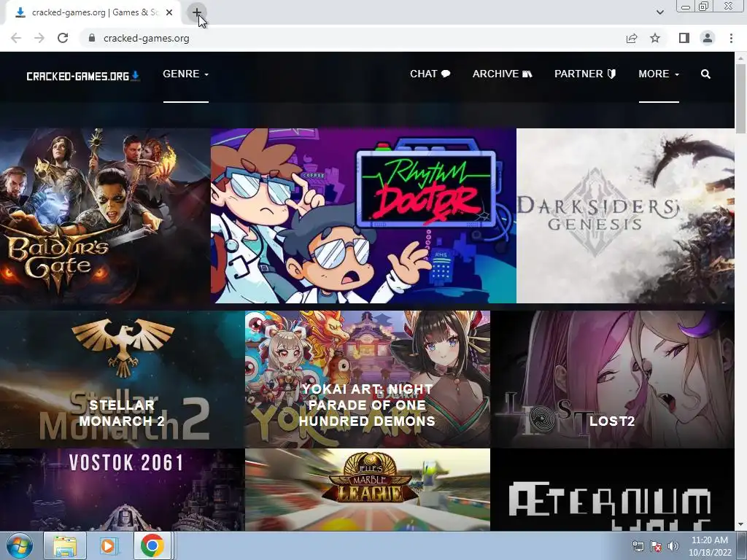Open the Chat page

[x=430, y=74]
